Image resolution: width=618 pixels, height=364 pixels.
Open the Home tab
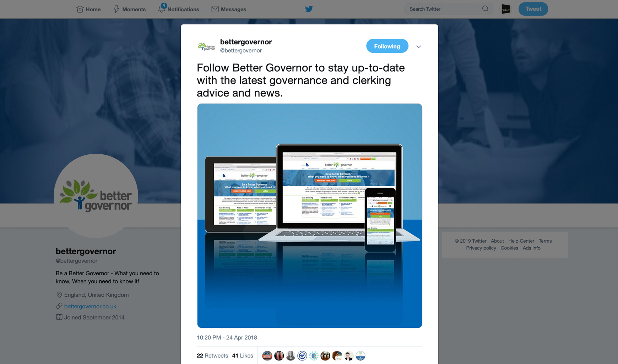pyautogui.click(x=88, y=9)
